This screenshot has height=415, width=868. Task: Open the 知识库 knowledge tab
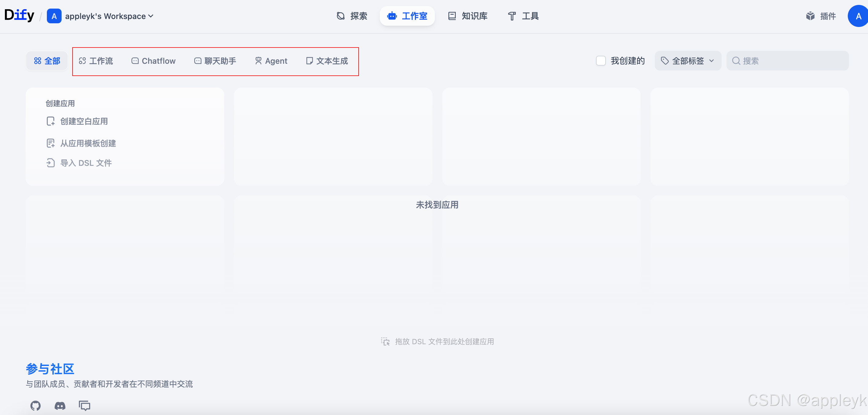tap(468, 16)
